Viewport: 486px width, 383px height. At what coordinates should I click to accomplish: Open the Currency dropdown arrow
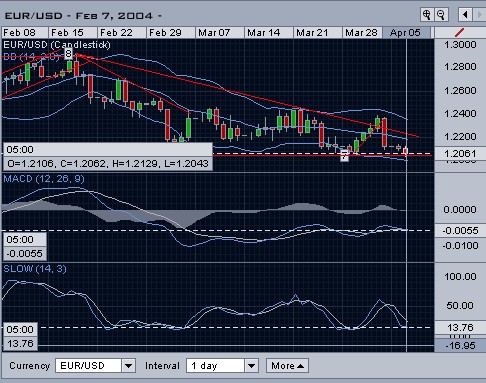[x=128, y=366]
